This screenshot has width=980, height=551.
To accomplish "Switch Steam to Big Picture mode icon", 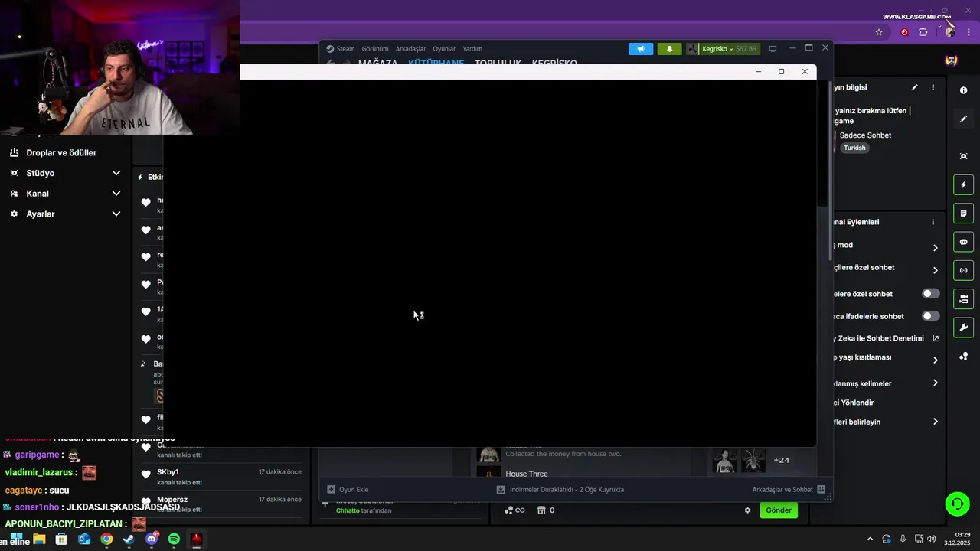I will [x=773, y=49].
